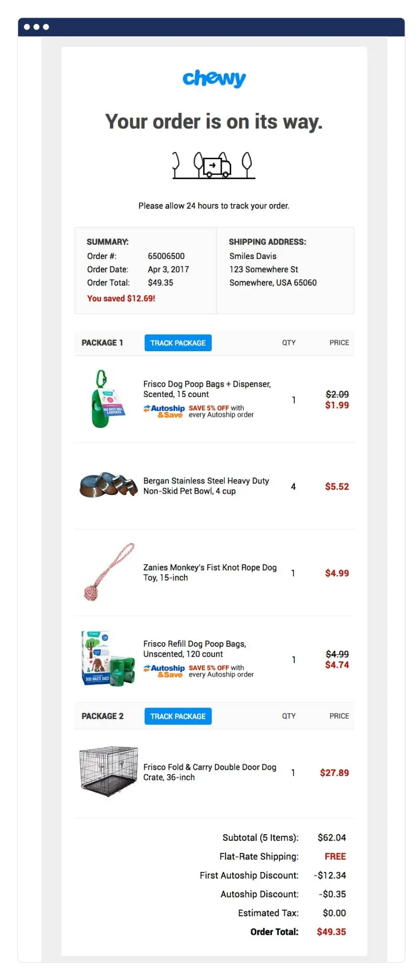Click the FREE flat-rate shipping label
418x980 pixels.
(x=335, y=856)
